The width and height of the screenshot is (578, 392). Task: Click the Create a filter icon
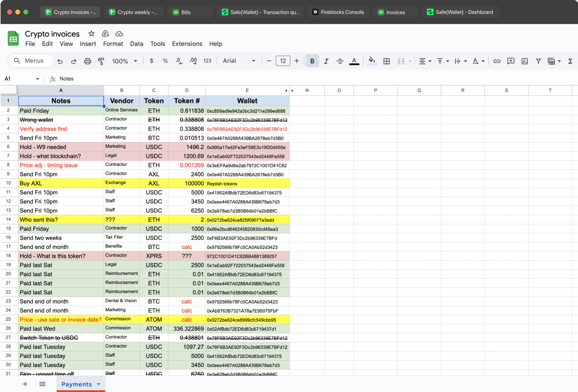pos(538,61)
